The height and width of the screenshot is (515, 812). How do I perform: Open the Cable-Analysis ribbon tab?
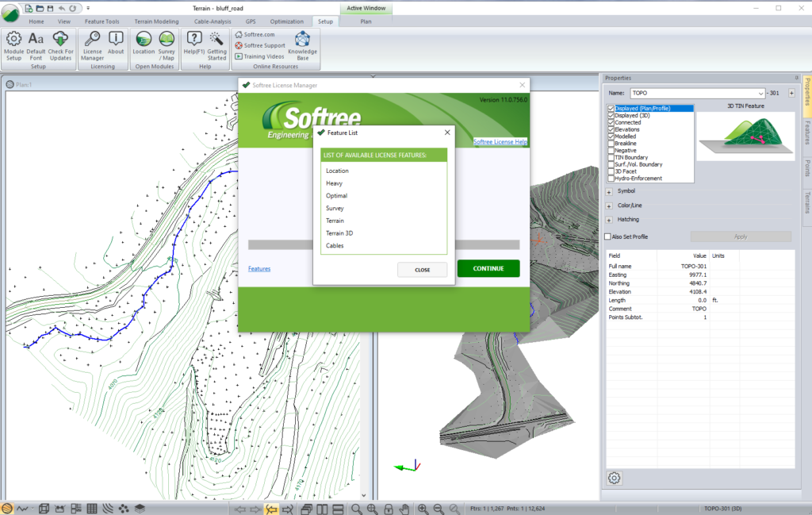tap(213, 21)
